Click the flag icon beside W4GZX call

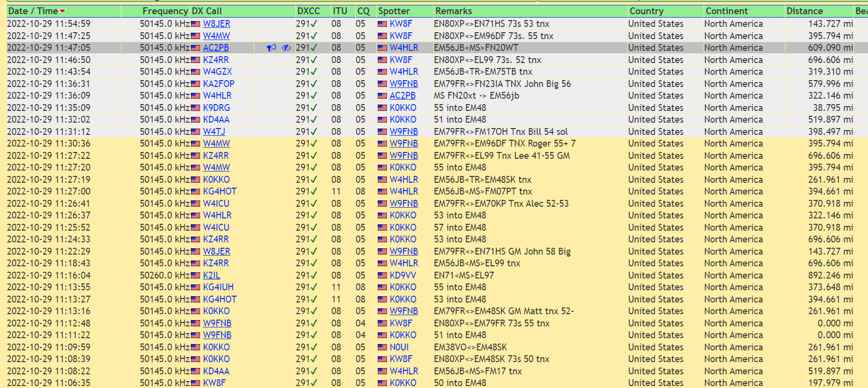tap(196, 71)
